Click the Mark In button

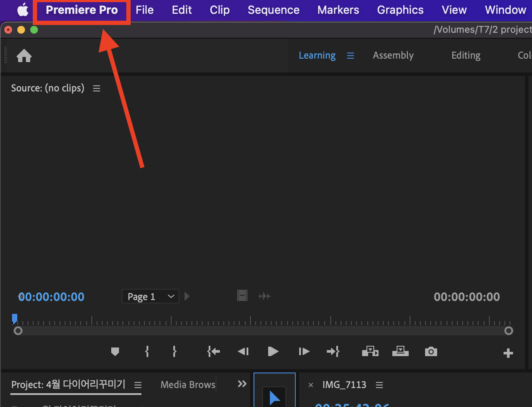pyautogui.click(x=147, y=352)
